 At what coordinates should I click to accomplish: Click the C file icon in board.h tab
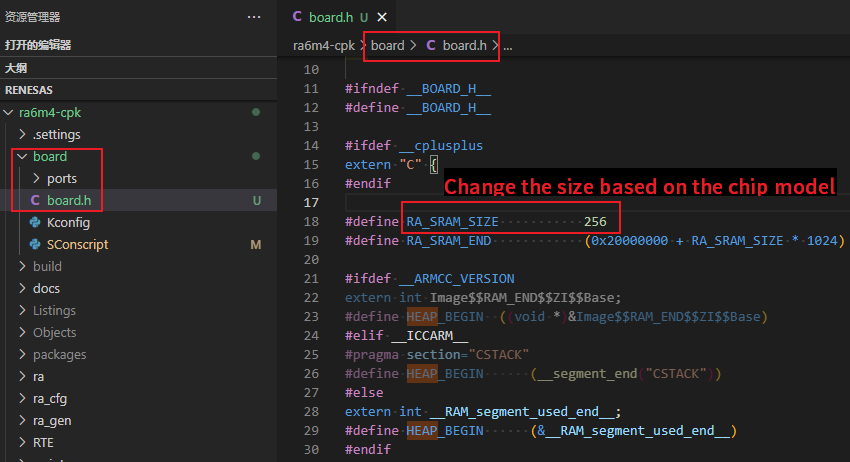pos(297,17)
